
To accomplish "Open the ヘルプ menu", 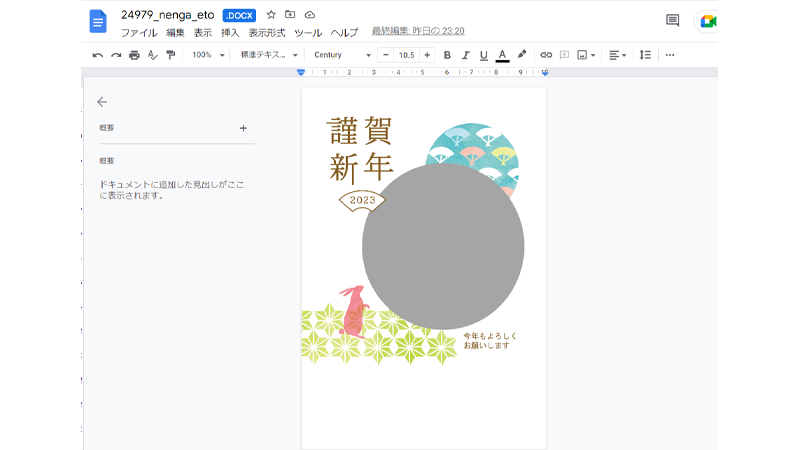I will coord(344,33).
